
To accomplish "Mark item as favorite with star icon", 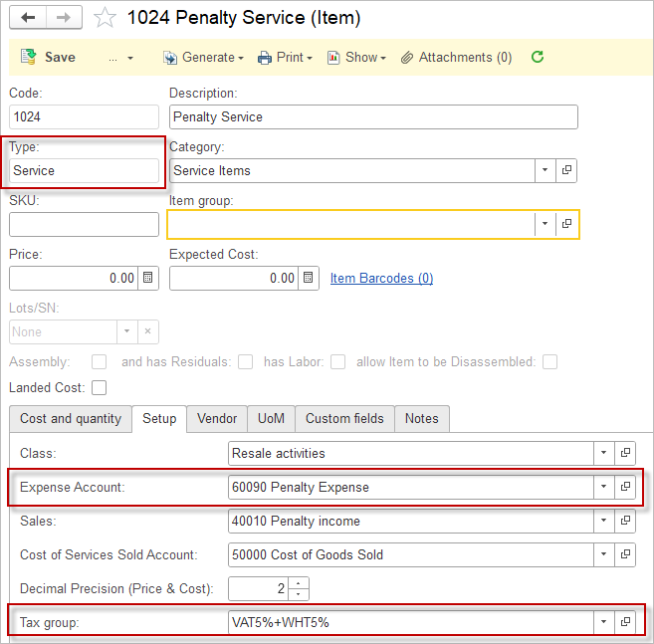I will (106, 18).
